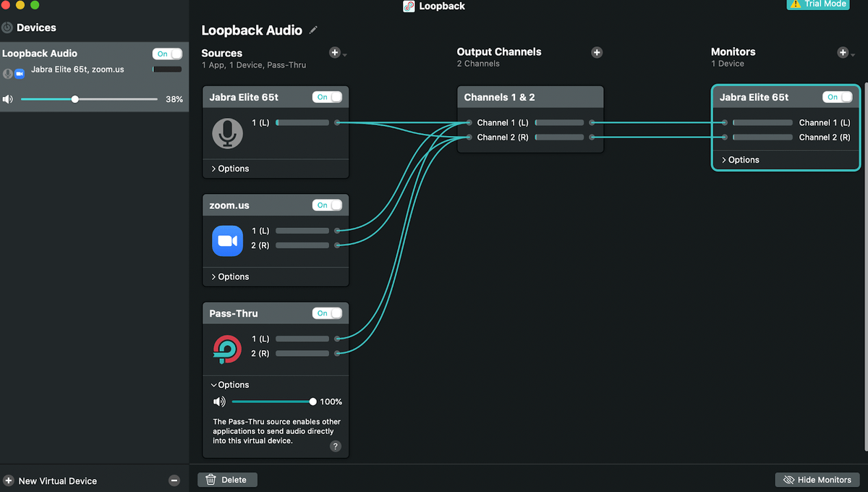868x492 pixels.
Task: Expand Options under Jabra Elite 65t source
Action: 230,169
